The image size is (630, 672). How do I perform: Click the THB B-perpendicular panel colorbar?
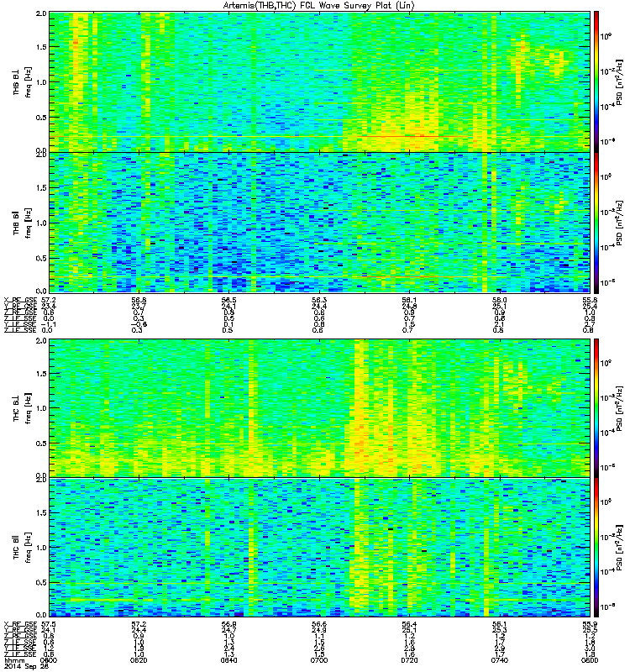tap(596, 81)
